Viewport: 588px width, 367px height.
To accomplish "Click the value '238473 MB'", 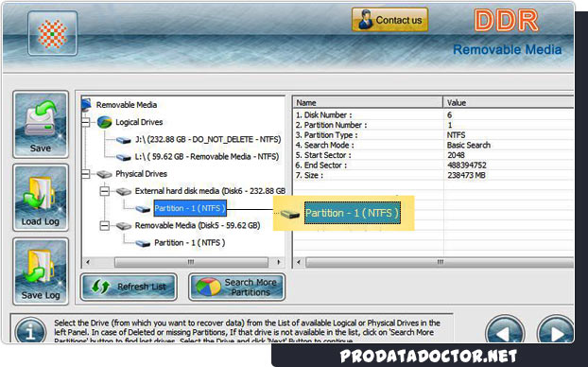I will (466, 175).
